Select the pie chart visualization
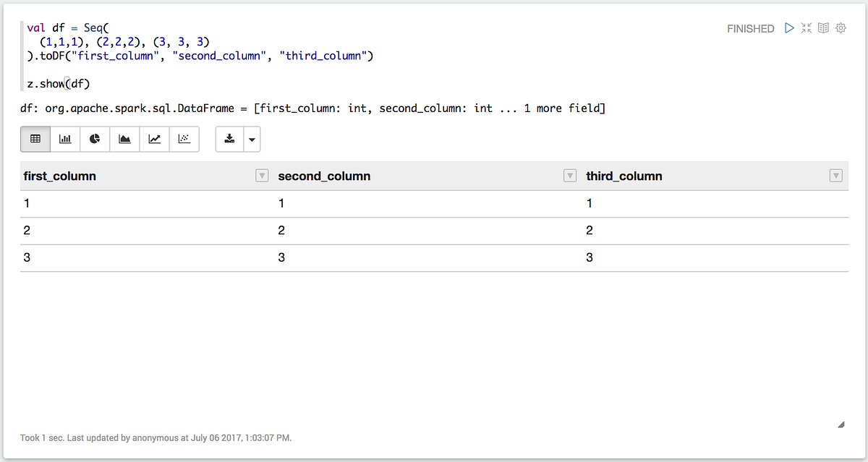Screen dimensions: 868x462 click(x=94, y=139)
